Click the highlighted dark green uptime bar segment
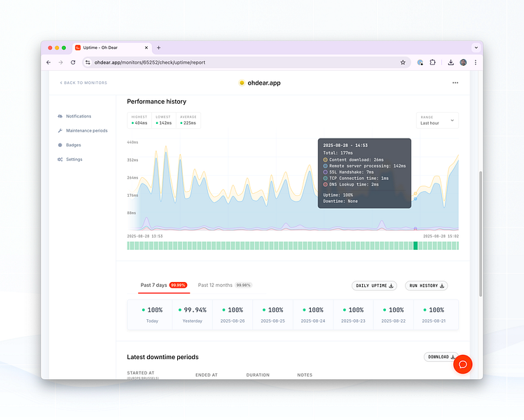The width and height of the screenshot is (524, 420). tap(415, 246)
